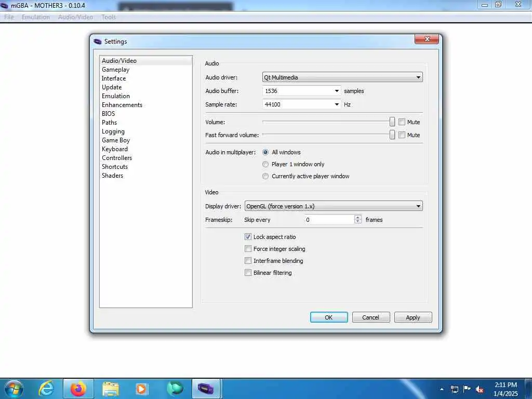The height and width of the screenshot is (399, 532).
Task: Open Windows Explorer folder icon in taskbar
Action: (x=111, y=389)
